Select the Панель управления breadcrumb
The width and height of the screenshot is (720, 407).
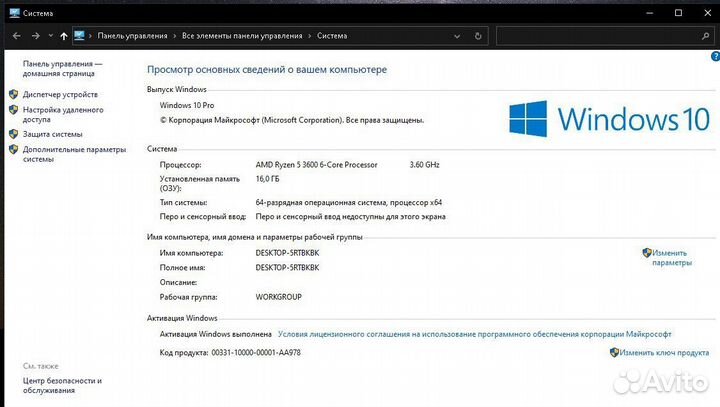132,36
